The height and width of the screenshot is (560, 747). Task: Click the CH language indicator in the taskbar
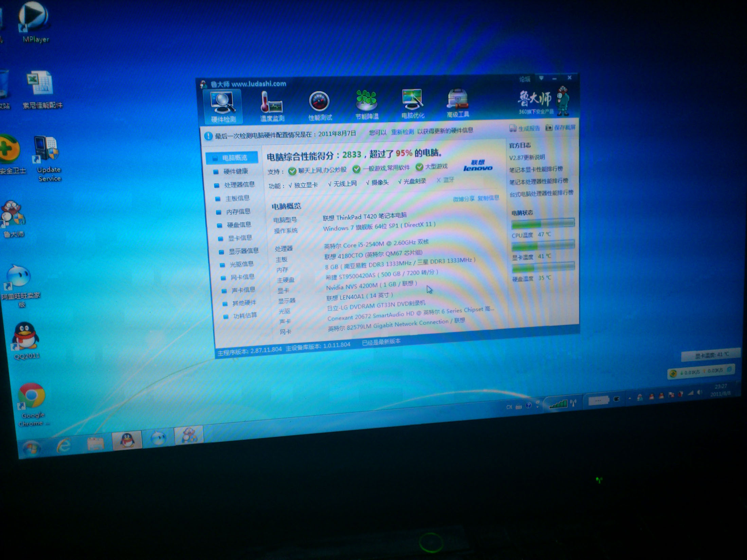[509, 407]
